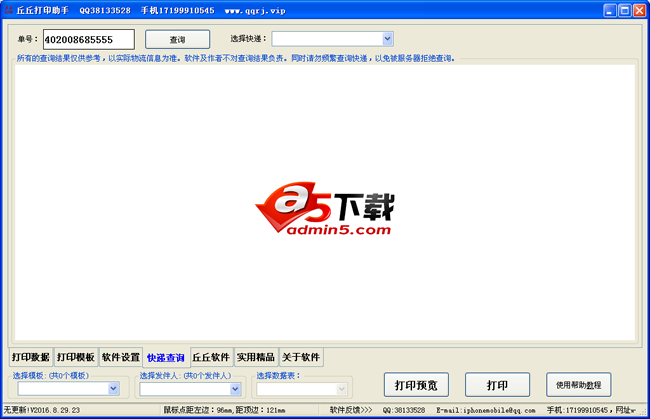Open the 选择数据表 data table dropdown
Viewport: 650px width, 419px height.
tap(301, 389)
